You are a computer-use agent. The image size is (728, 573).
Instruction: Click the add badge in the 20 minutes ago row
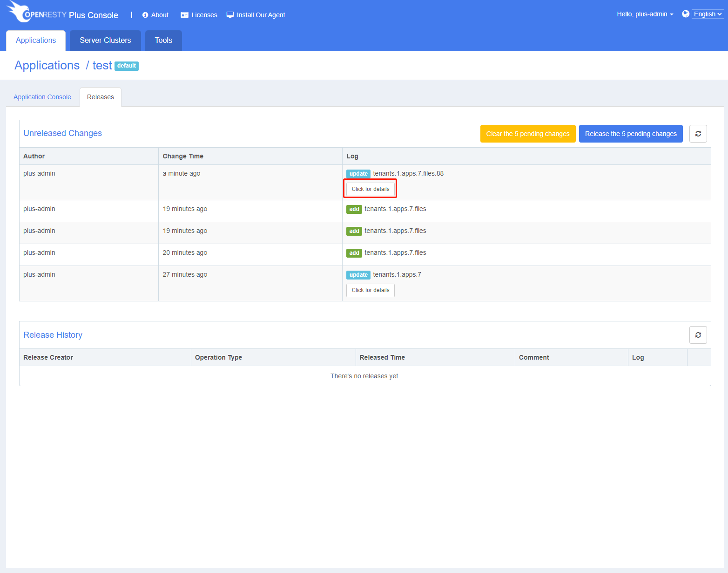pyautogui.click(x=354, y=253)
